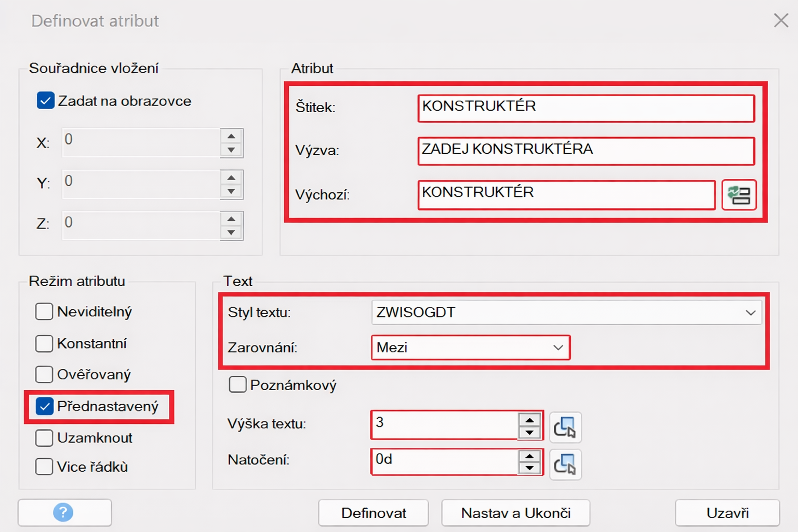Image resolution: width=798 pixels, height=532 pixels.
Task: Check the Více řádků option
Action: (44, 467)
